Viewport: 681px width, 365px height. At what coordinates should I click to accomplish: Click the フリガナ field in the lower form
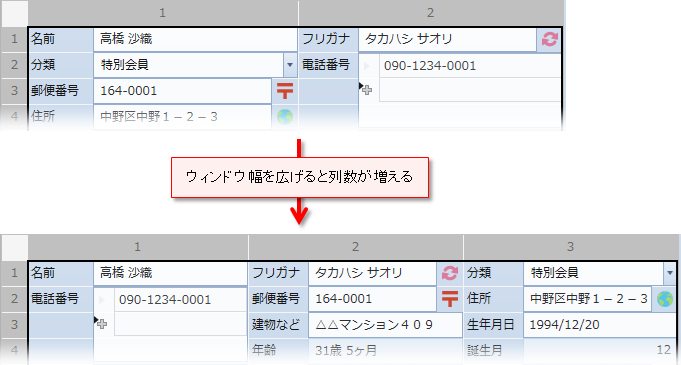pyautogui.click(x=373, y=273)
